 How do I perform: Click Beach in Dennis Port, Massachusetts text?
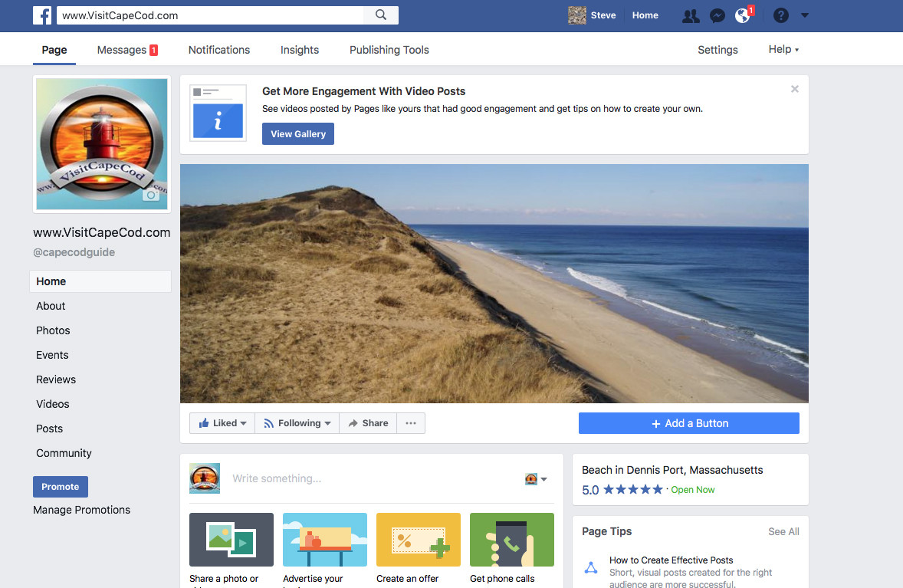click(x=672, y=470)
